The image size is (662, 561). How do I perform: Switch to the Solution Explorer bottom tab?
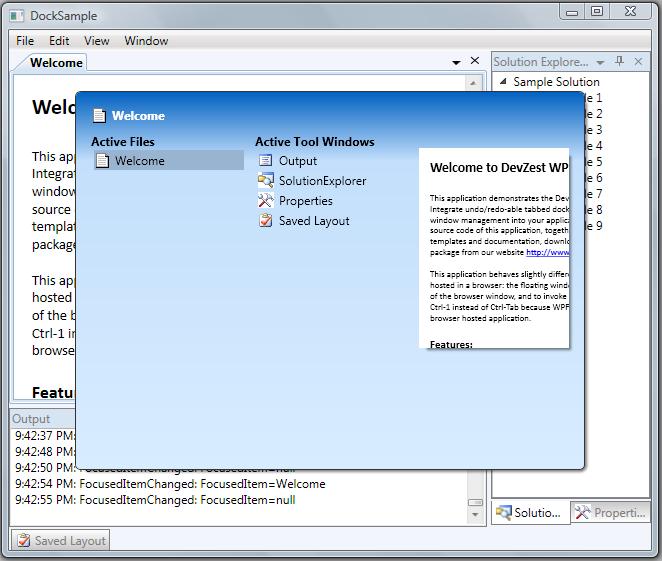[531, 512]
